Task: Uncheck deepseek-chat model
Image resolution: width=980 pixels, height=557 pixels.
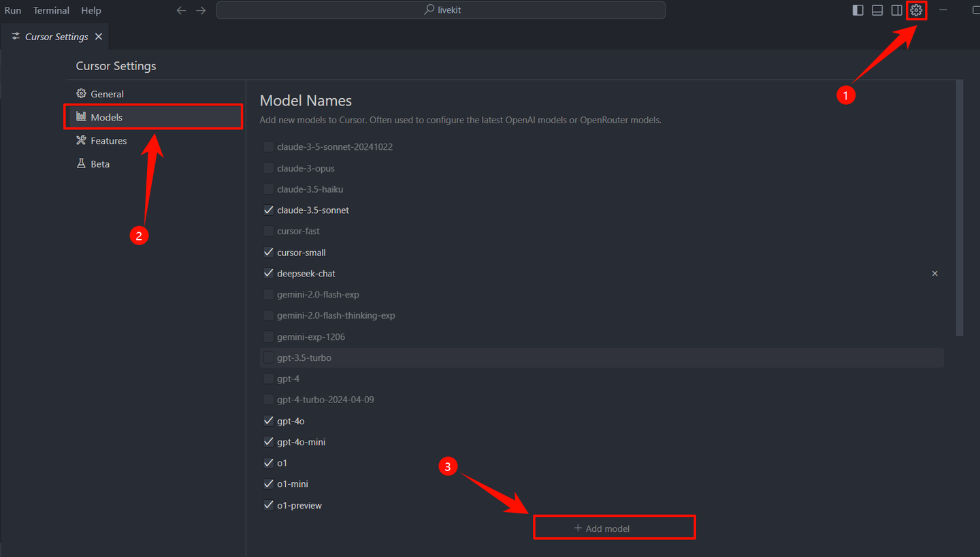Action: point(268,273)
